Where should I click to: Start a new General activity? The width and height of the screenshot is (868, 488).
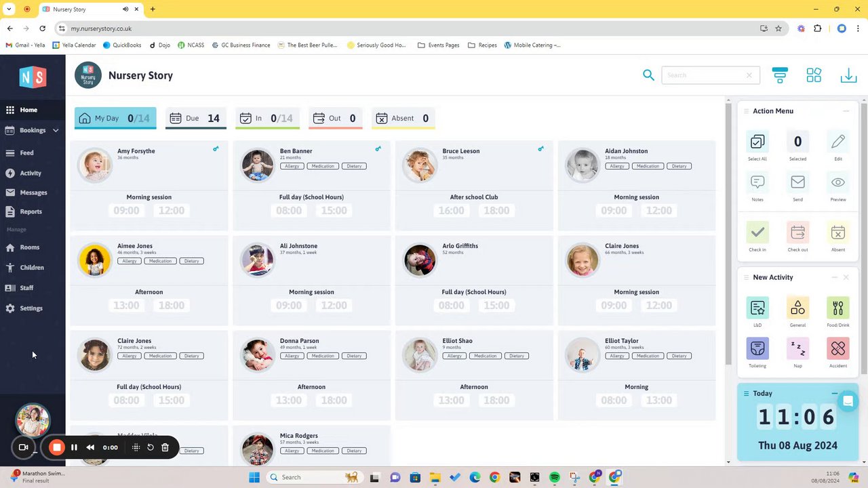[x=797, y=308]
